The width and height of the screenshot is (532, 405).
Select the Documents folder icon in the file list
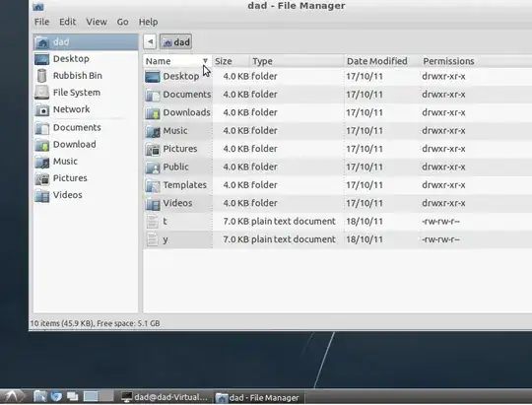click(153, 95)
